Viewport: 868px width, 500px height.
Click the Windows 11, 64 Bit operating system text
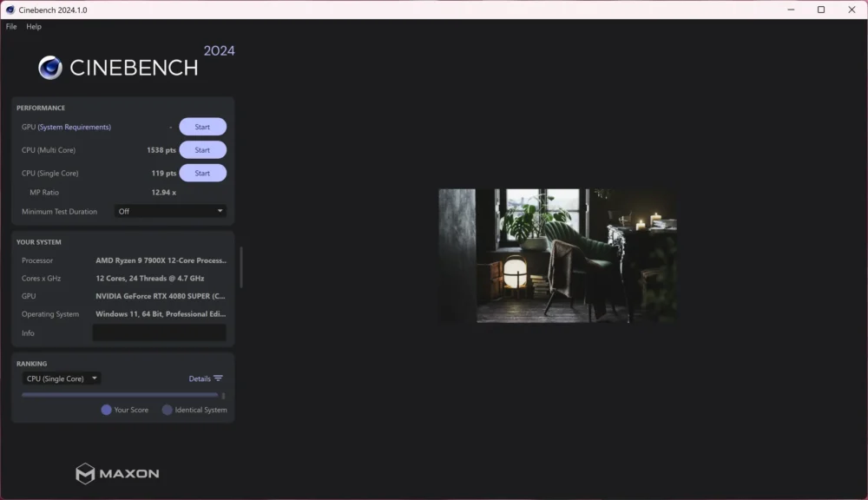161,314
